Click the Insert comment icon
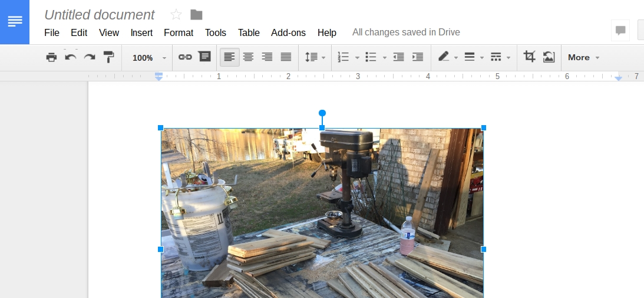This screenshot has height=298, width=644. tap(204, 57)
